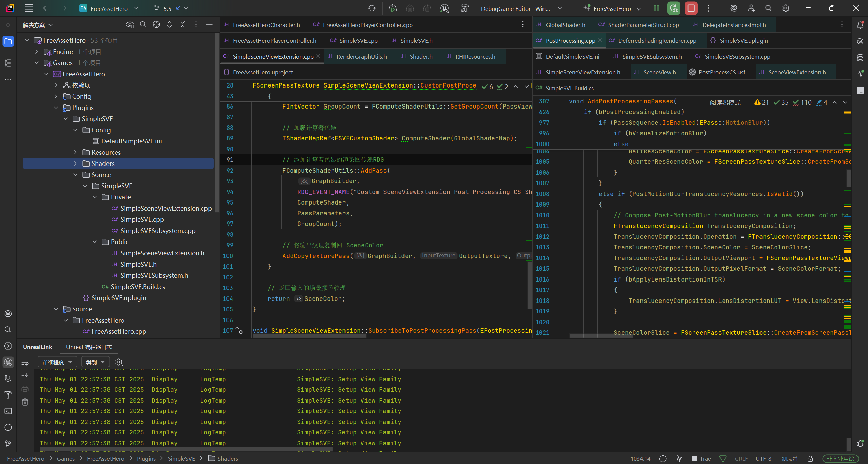This screenshot has height=464, width=868.
Task: Open the 类别 category dropdown
Action: tap(95, 362)
